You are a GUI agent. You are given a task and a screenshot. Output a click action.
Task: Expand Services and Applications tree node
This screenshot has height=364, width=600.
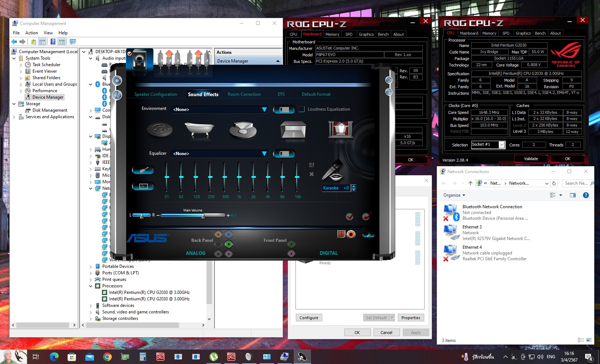[x=14, y=117]
